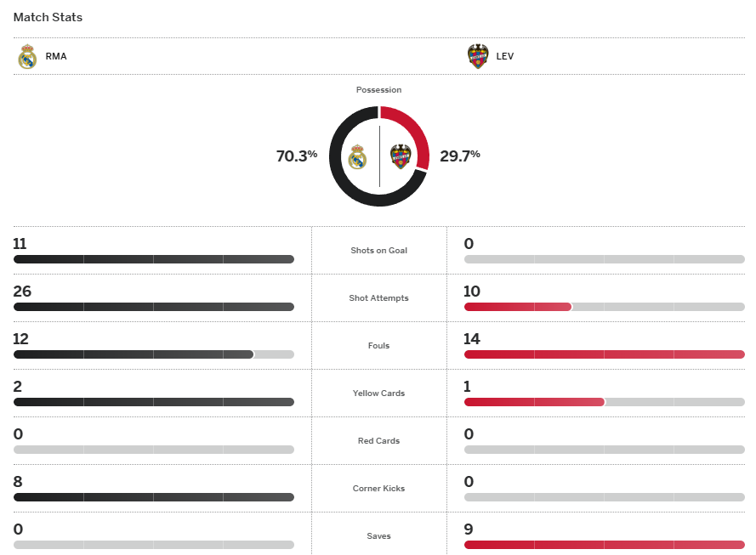The image size is (756, 555).
Task: Click Real Madrid's Shots on Goal bar
Action: click(x=153, y=259)
